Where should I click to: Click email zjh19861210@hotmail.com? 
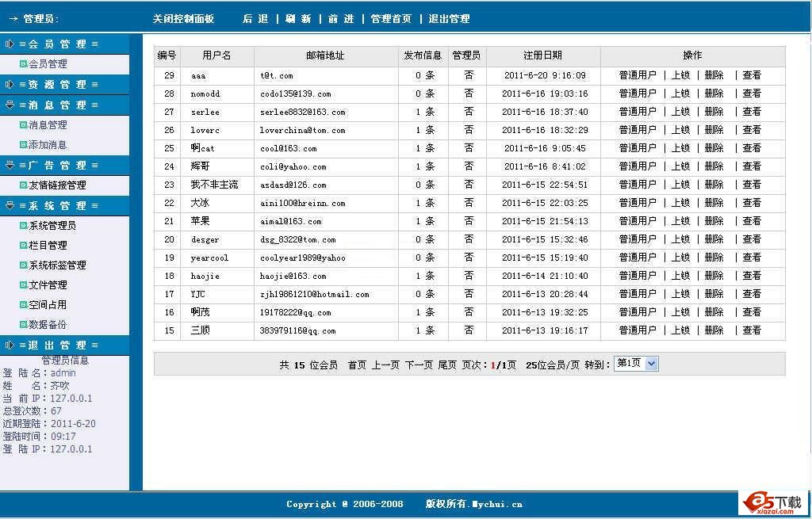pos(314,295)
